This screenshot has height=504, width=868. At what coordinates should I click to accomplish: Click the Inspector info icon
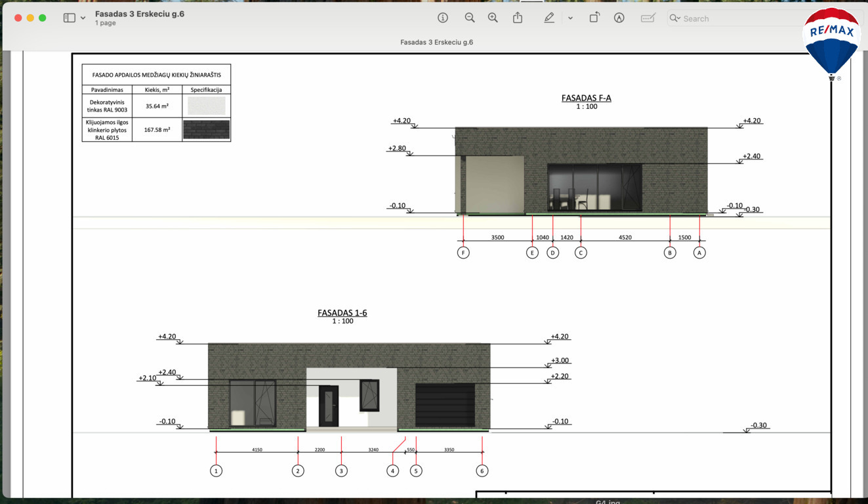point(443,18)
